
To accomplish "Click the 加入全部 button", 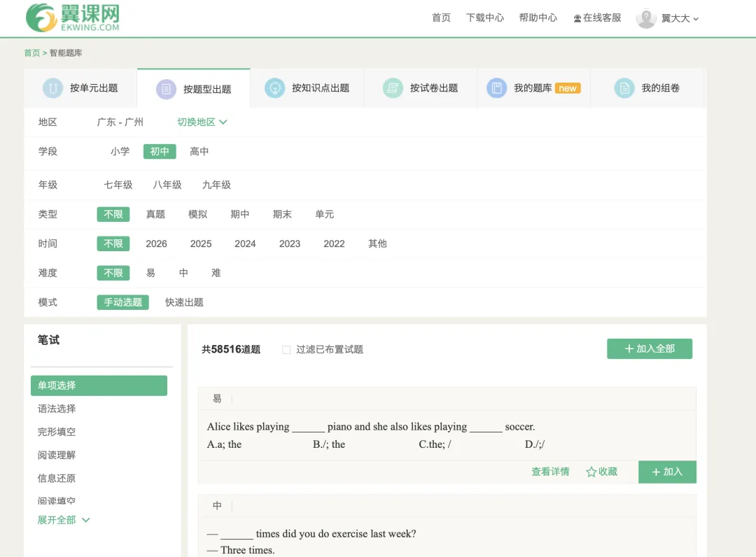I will (650, 348).
